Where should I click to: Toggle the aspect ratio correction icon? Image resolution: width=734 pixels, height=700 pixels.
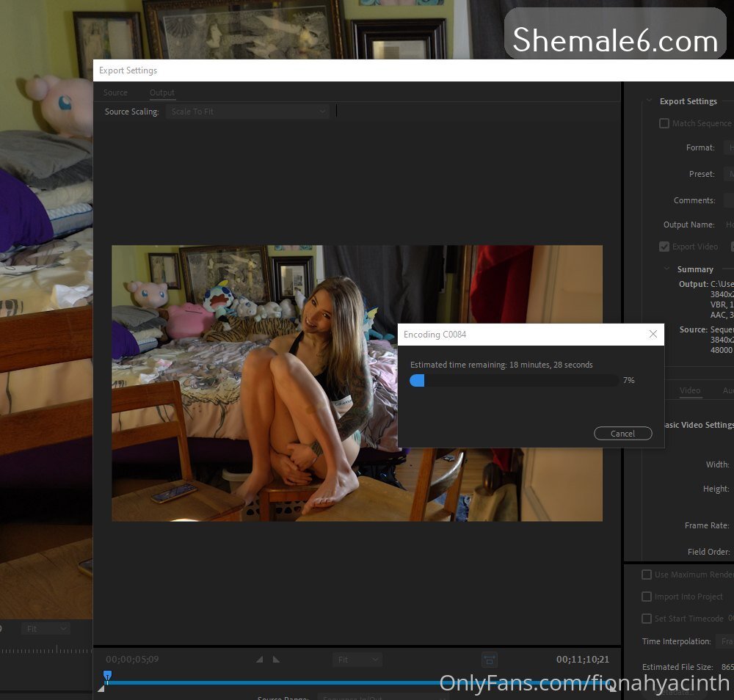click(490, 660)
